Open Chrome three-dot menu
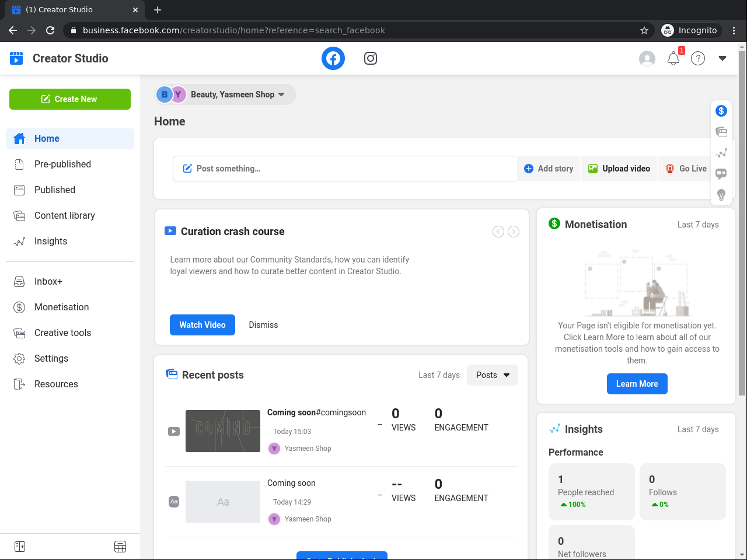Viewport: 747px width, 560px height. (x=734, y=30)
